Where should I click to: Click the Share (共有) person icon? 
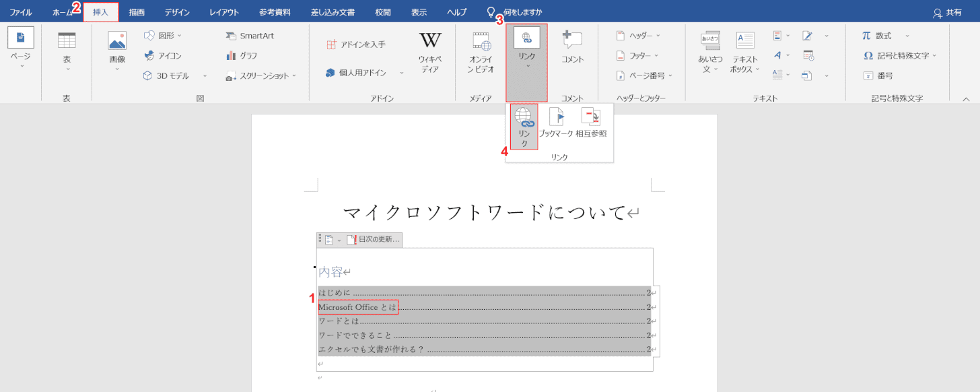[x=937, y=12]
